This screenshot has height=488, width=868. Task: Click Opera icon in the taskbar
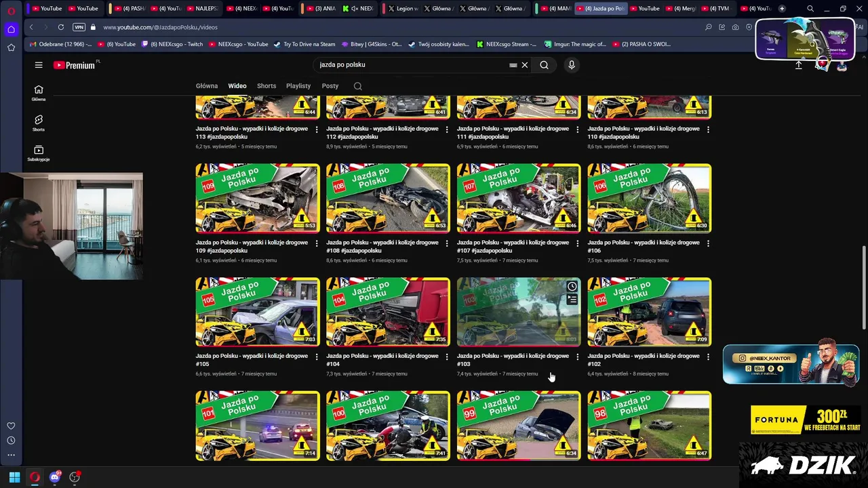click(35, 477)
